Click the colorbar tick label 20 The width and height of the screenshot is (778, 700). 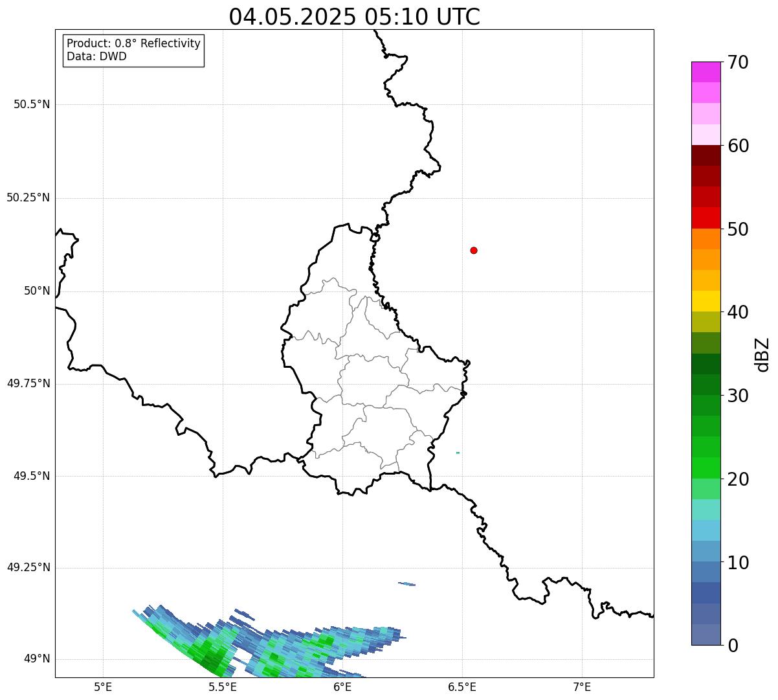click(738, 479)
